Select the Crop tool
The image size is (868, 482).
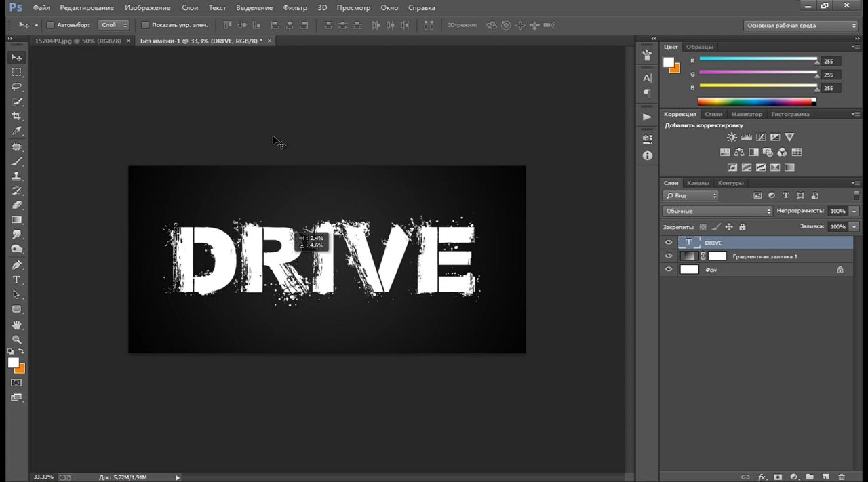16,116
